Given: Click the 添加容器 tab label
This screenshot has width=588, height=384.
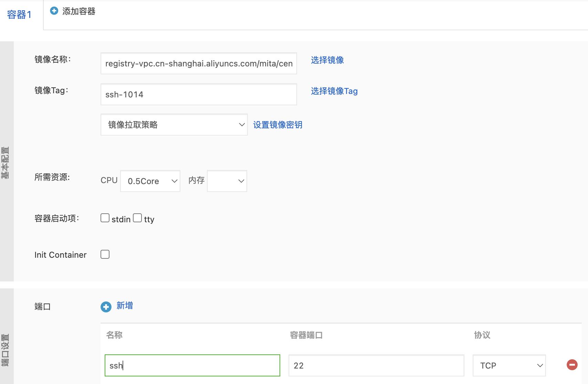Looking at the screenshot, I should click(79, 11).
